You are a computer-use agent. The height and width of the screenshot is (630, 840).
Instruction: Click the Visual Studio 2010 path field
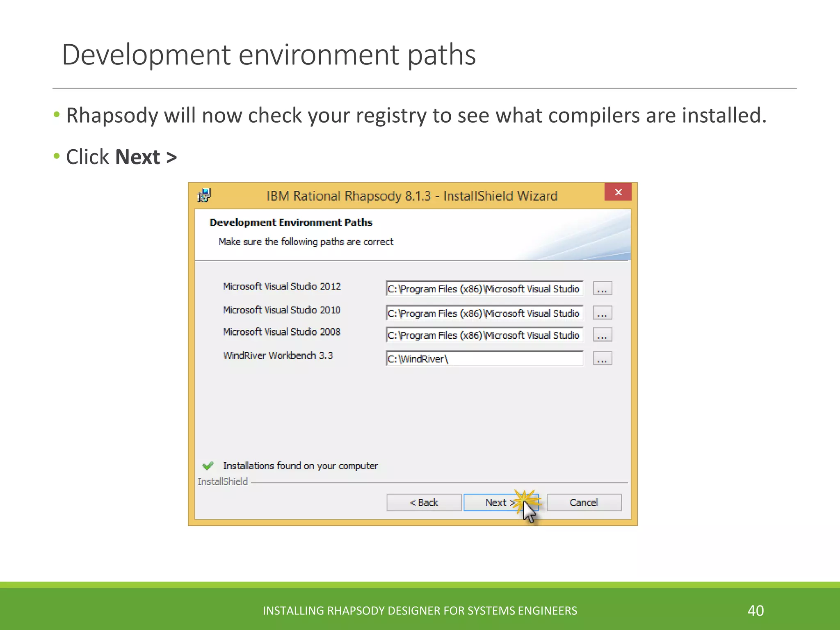pos(484,313)
